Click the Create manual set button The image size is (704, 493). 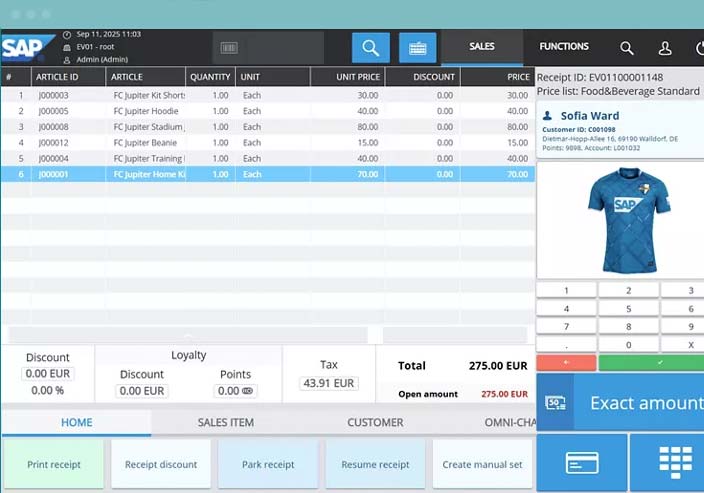point(483,464)
